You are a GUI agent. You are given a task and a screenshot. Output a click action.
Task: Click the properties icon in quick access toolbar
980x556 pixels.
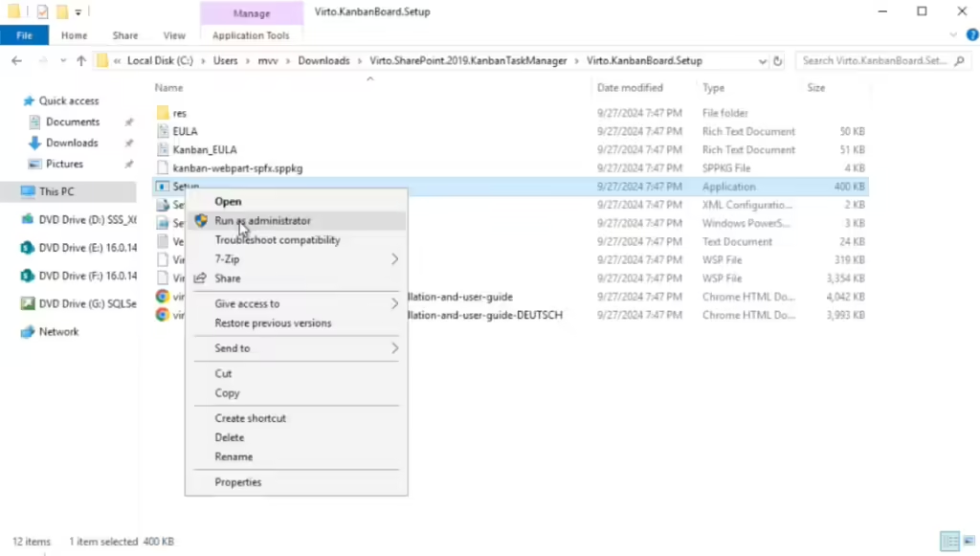(x=42, y=11)
